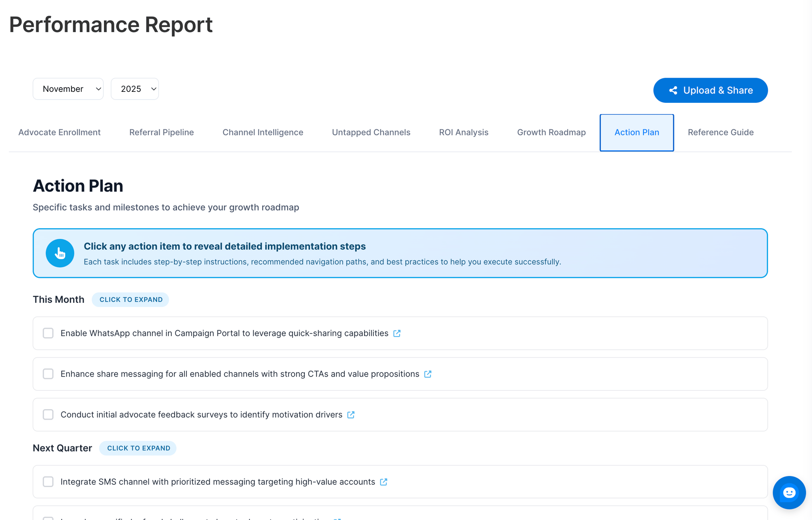Open the external link for SMS channel task
Screen dimensions: 812x520
(384, 482)
